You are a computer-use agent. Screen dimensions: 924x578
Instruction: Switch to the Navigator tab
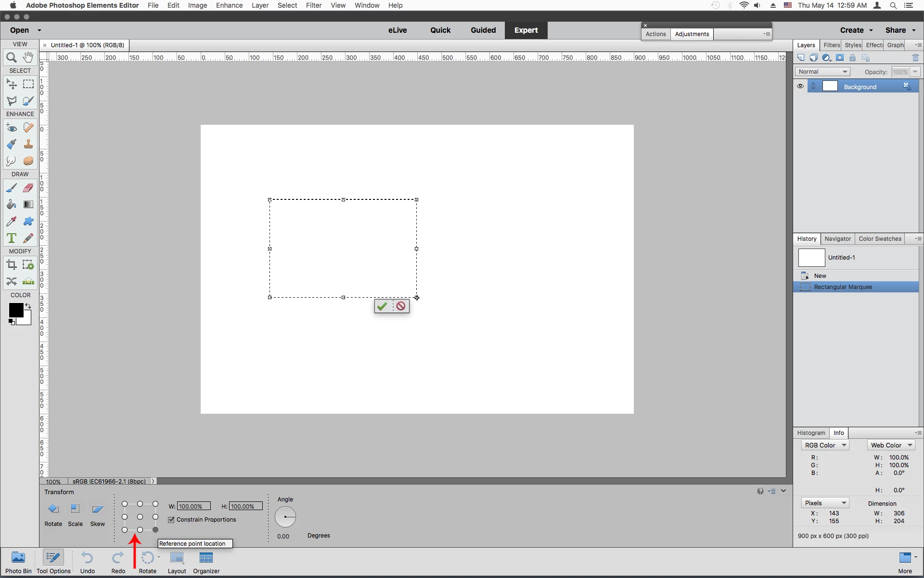pyautogui.click(x=837, y=239)
